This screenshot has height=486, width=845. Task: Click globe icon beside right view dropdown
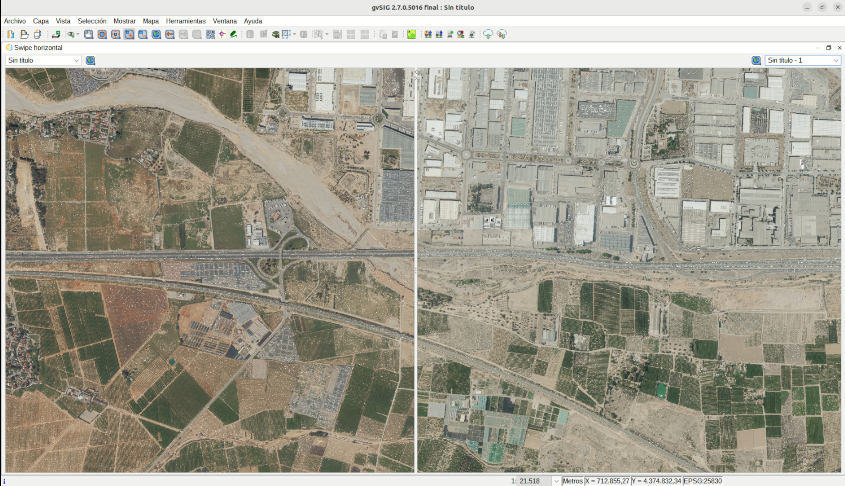(757, 60)
